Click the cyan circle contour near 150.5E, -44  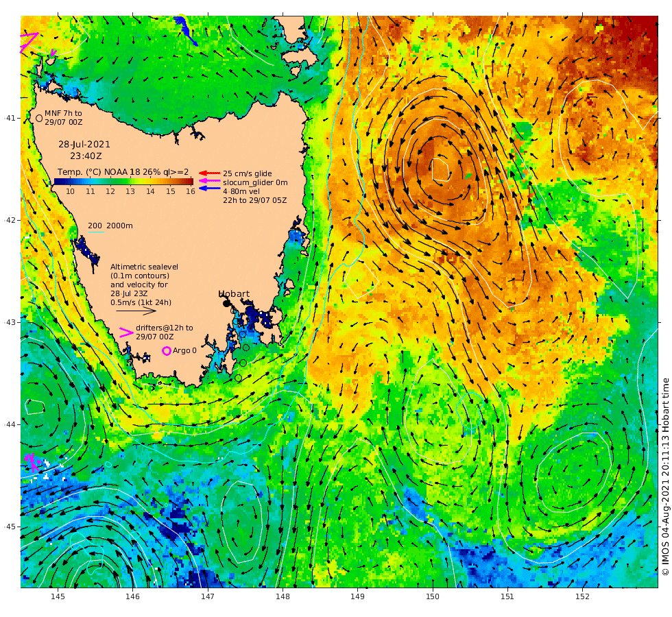(x=470, y=411)
